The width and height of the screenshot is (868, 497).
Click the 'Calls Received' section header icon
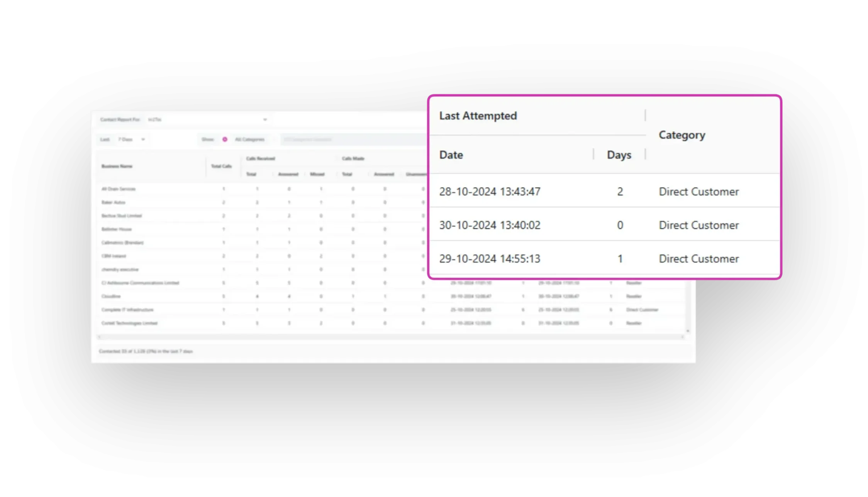[261, 158]
